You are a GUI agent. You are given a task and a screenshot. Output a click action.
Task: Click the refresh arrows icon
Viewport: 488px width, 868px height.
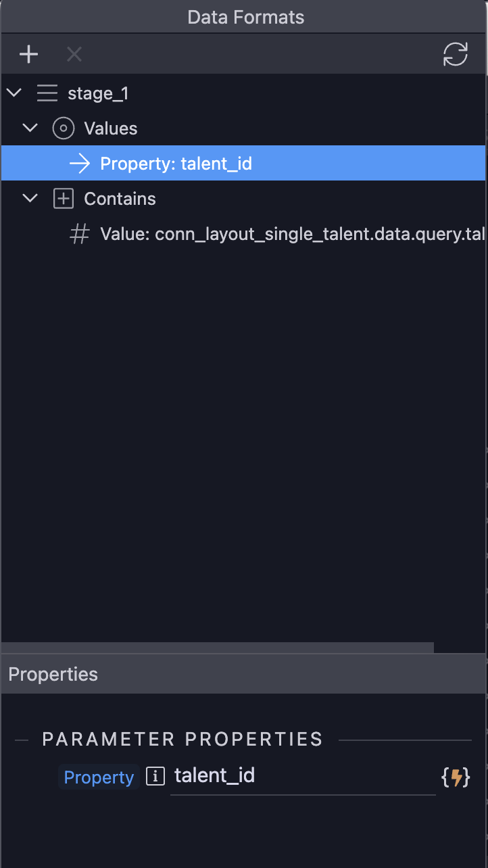(x=456, y=55)
